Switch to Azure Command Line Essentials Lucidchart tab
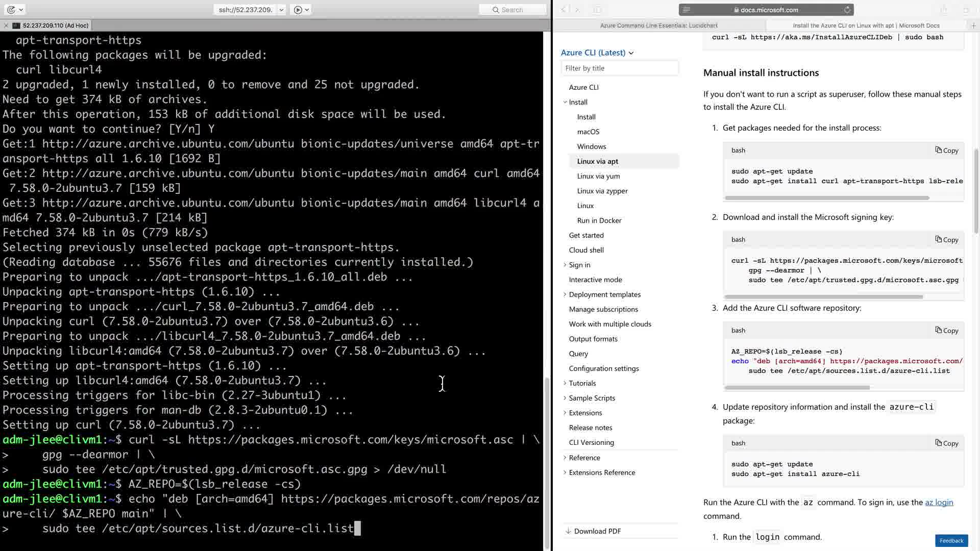The image size is (980, 551). click(x=658, y=25)
